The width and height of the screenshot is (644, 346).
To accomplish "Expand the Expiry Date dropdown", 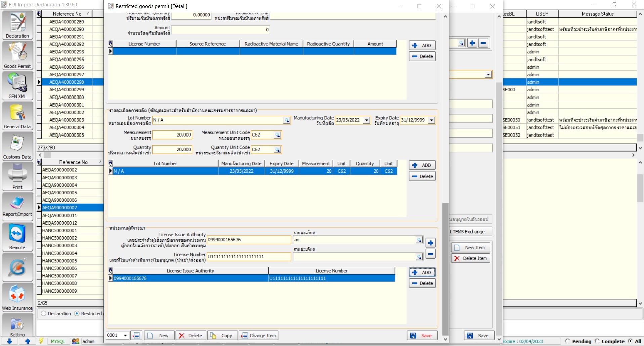I will tap(432, 120).
